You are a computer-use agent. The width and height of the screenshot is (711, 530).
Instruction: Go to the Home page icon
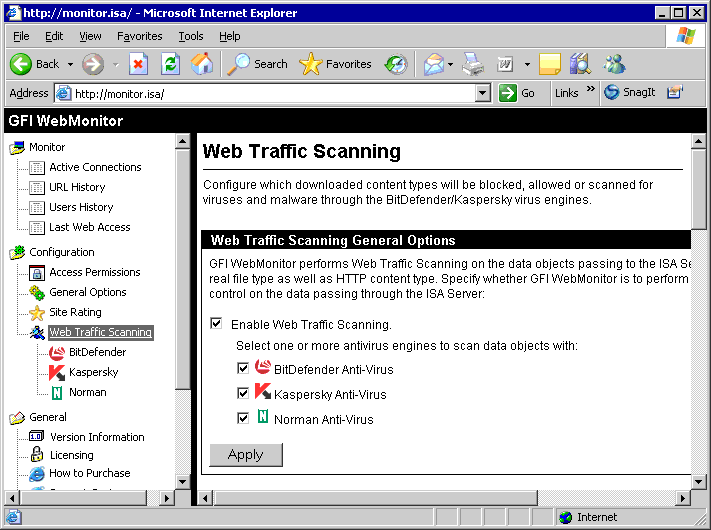click(202, 64)
